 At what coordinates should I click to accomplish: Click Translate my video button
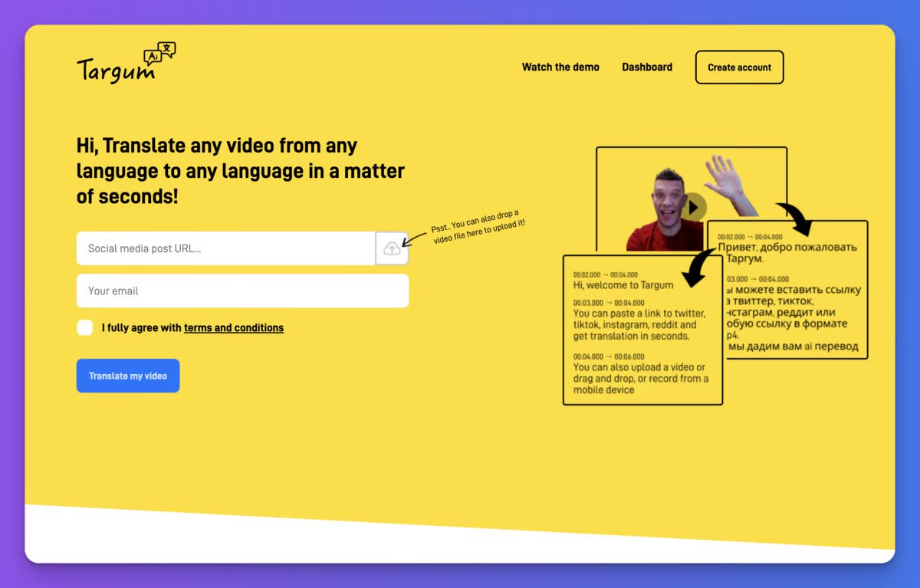128,376
